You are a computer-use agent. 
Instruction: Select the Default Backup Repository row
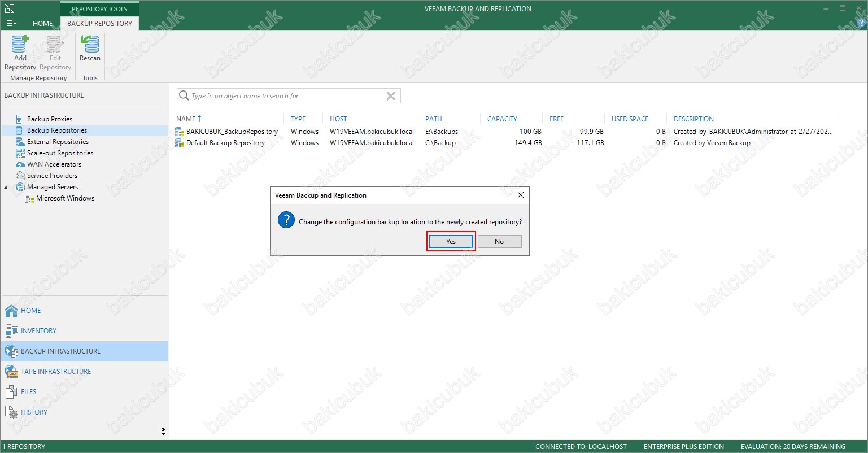[x=505, y=143]
